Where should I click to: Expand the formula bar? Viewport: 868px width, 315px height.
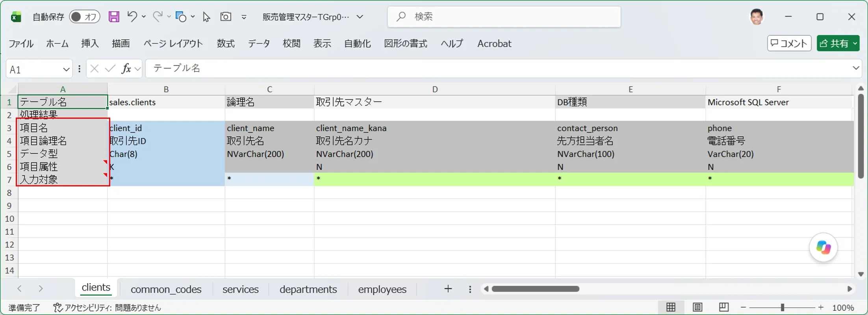pos(855,68)
